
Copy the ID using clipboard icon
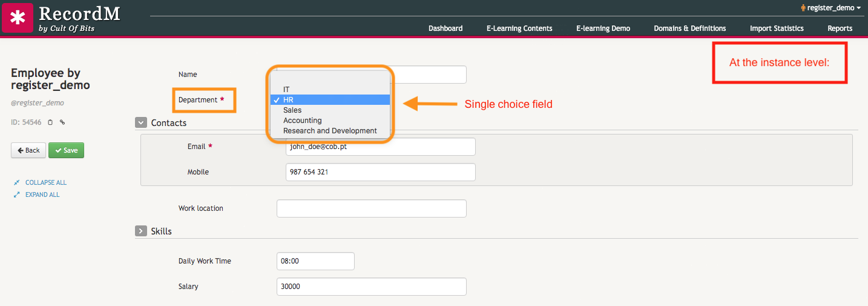[x=50, y=122]
